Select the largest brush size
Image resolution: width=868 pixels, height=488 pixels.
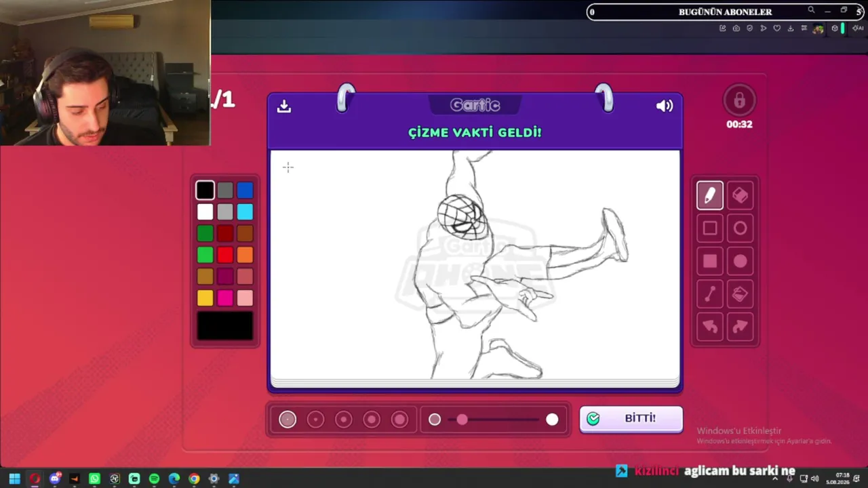tap(399, 420)
